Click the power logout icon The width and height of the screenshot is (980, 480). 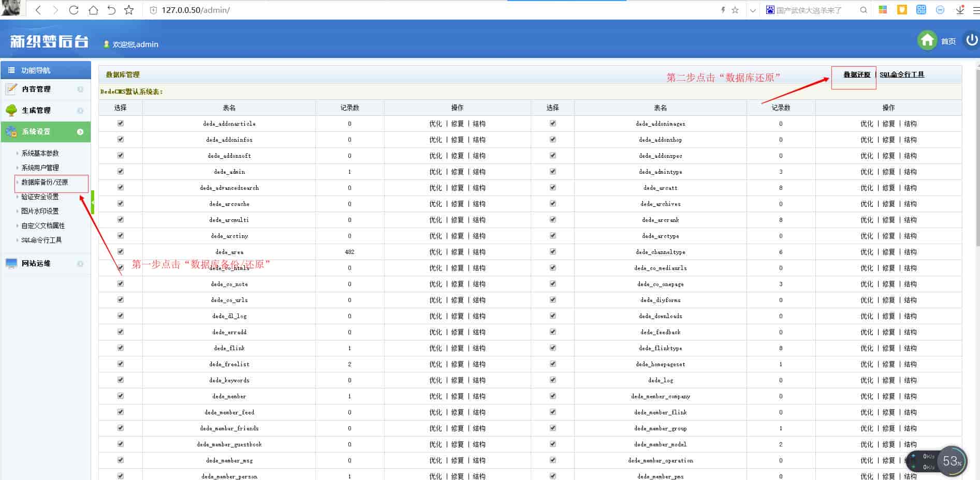click(x=971, y=40)
